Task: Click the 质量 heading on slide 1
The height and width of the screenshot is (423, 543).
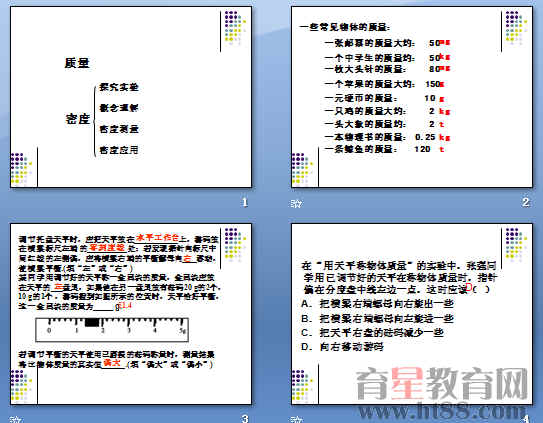Action: tap(77, 63)
